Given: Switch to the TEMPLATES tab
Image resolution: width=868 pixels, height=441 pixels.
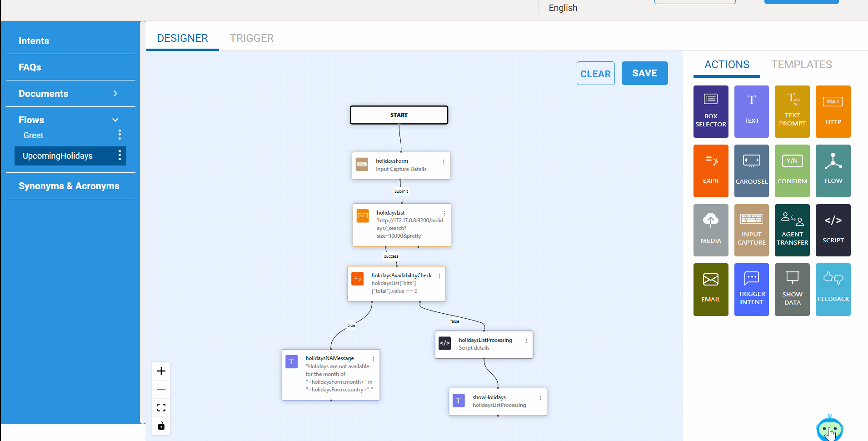Looking at the screenshot, I should pos(802,65).
